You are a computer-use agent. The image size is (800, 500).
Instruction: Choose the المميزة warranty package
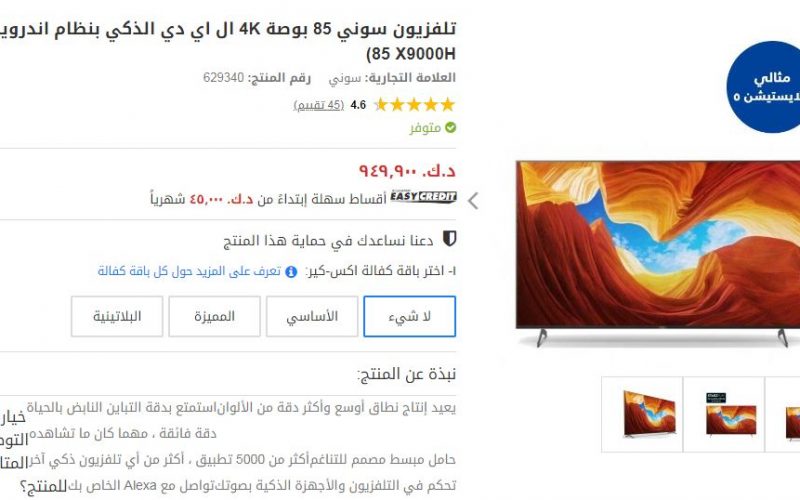(214, 316)
